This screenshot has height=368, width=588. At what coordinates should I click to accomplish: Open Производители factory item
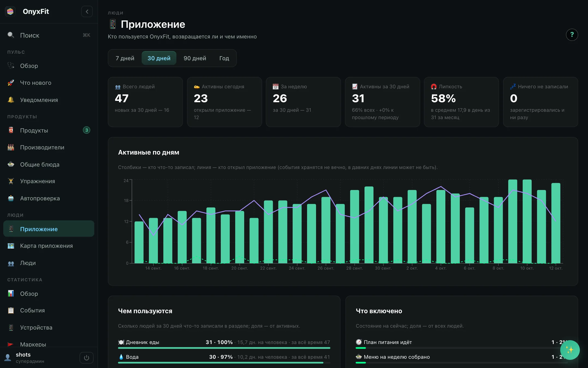(49, 147)
